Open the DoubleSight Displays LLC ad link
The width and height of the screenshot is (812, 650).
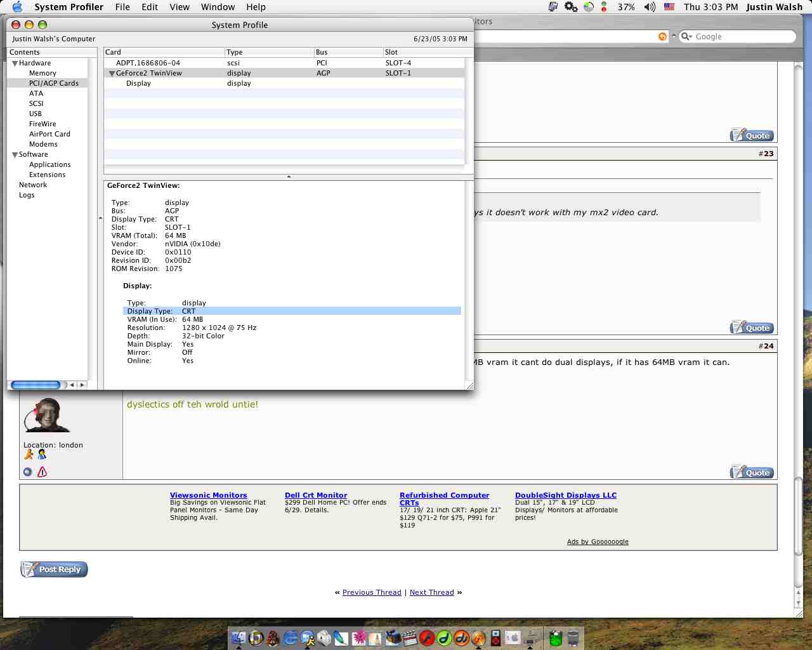click(x=566, y=495)
